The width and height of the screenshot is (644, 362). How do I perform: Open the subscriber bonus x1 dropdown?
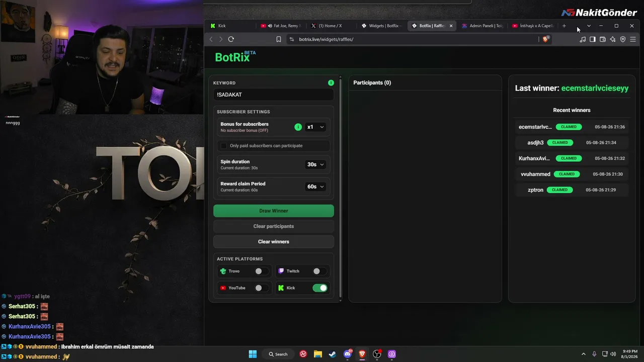(315, 127)
